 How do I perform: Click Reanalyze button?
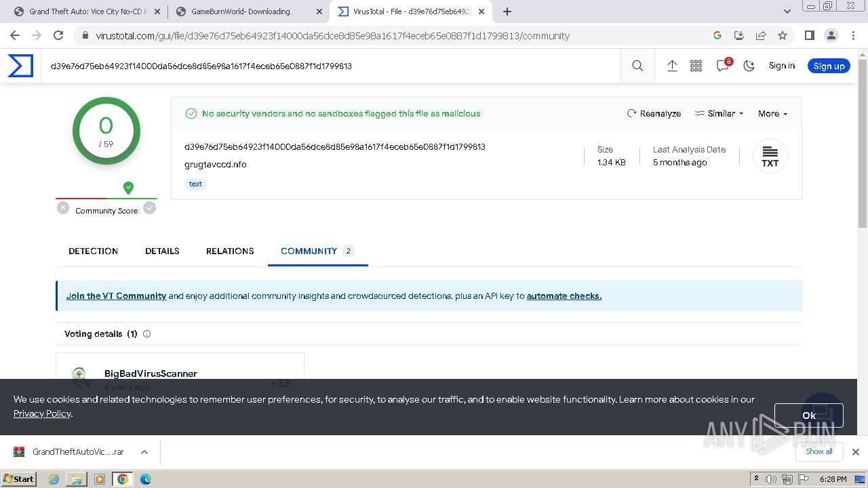click(x=654, y=113)
